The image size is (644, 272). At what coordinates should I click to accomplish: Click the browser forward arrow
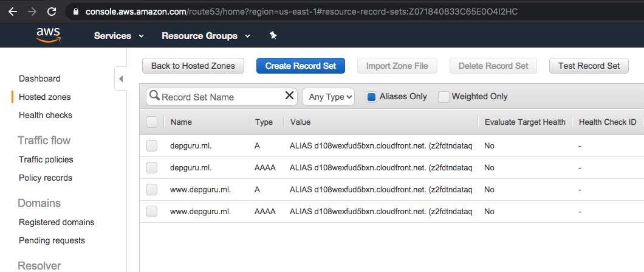(x=32, y=12)
